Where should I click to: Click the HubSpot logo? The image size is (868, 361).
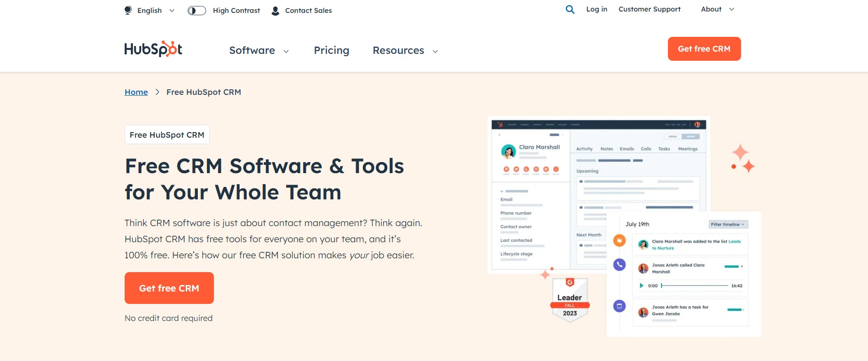(x=153, y=49)
